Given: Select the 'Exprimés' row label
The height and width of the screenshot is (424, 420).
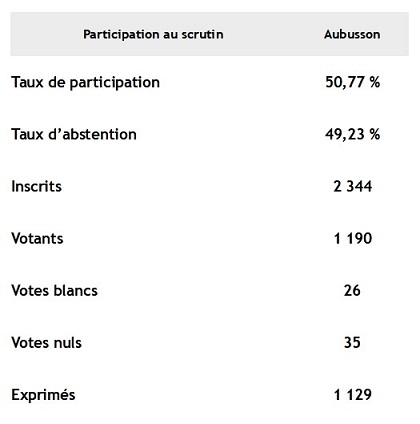Looking at the screenshot, I should tap(43, 395).
